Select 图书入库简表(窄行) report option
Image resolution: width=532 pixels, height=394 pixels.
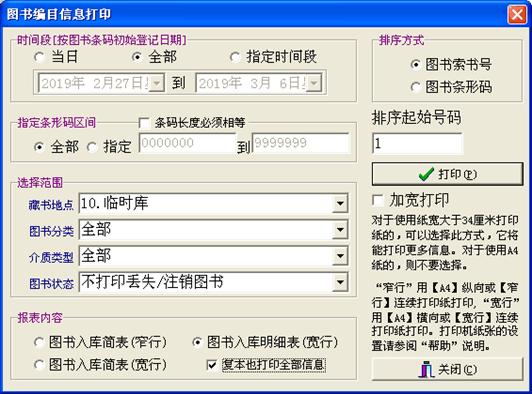point(39,342)
